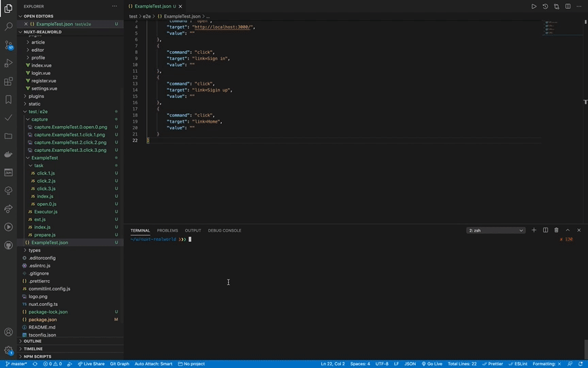Maximize the terminal panel size

(x=568, y=230)
